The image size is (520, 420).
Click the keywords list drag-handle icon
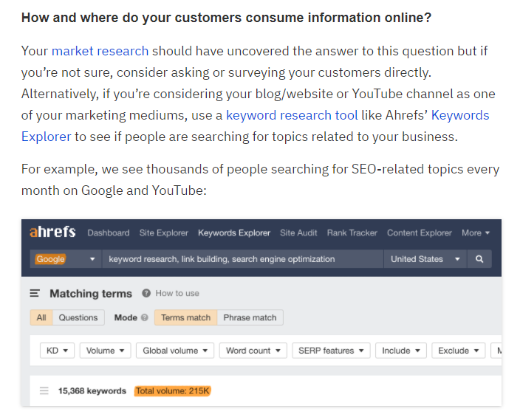pos(44,390)
